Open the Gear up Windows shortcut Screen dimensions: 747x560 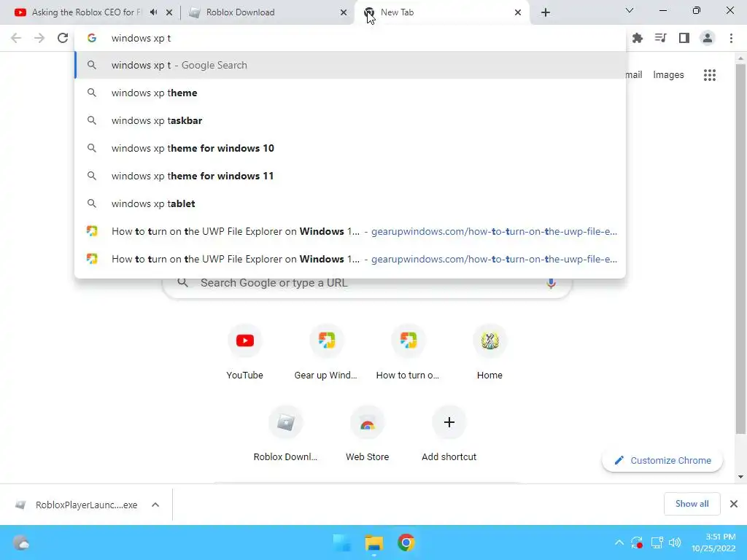pos(326,351)
